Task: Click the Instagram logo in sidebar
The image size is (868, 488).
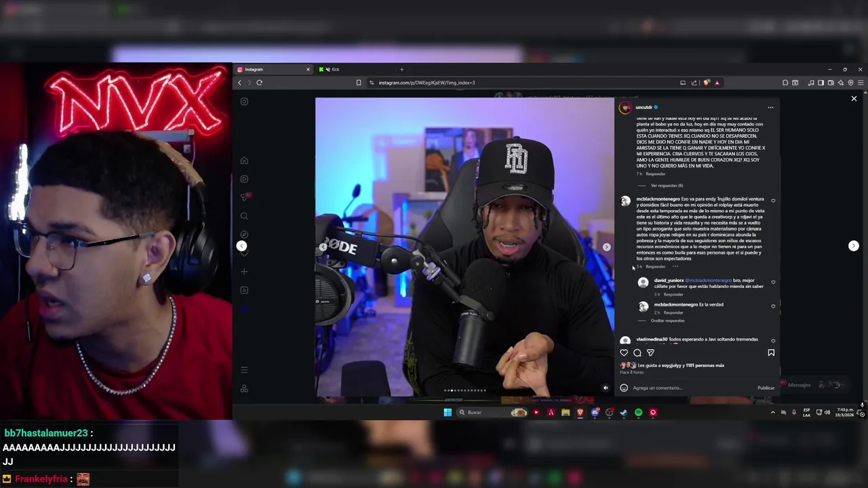Action: (x=244, y=102)
